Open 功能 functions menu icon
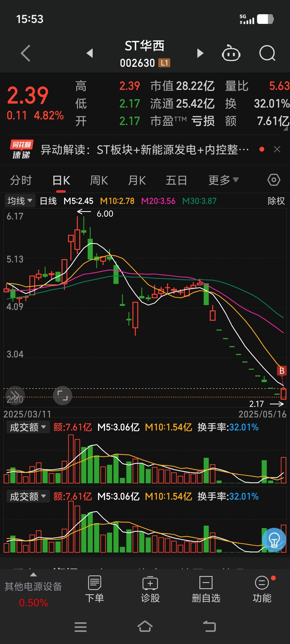 coord(262,589)
